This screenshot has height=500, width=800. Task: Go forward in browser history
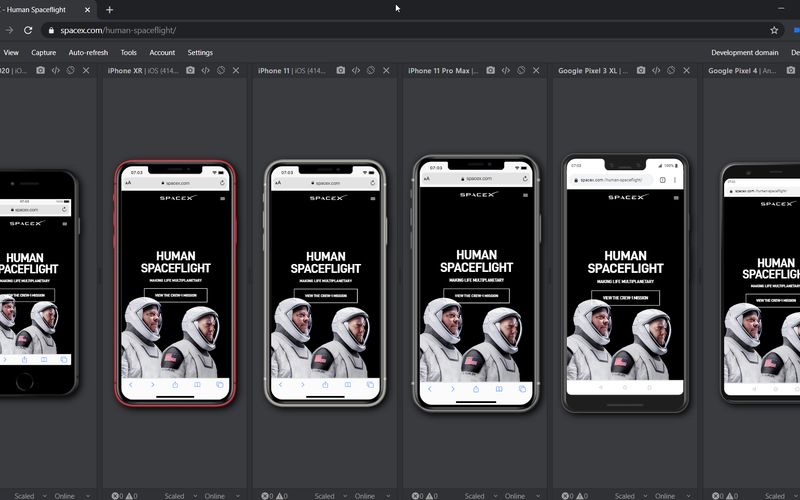pos(9,30)
